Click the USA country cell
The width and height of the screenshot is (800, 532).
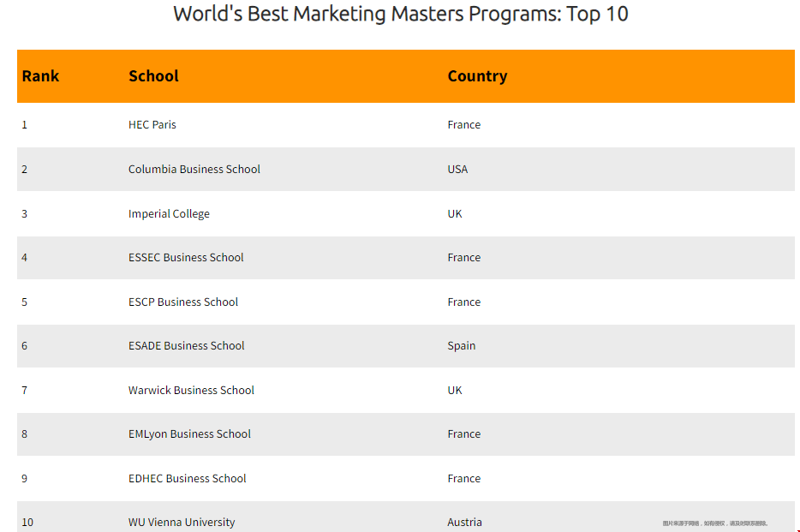pyautogui.click(x=457, y=170)
